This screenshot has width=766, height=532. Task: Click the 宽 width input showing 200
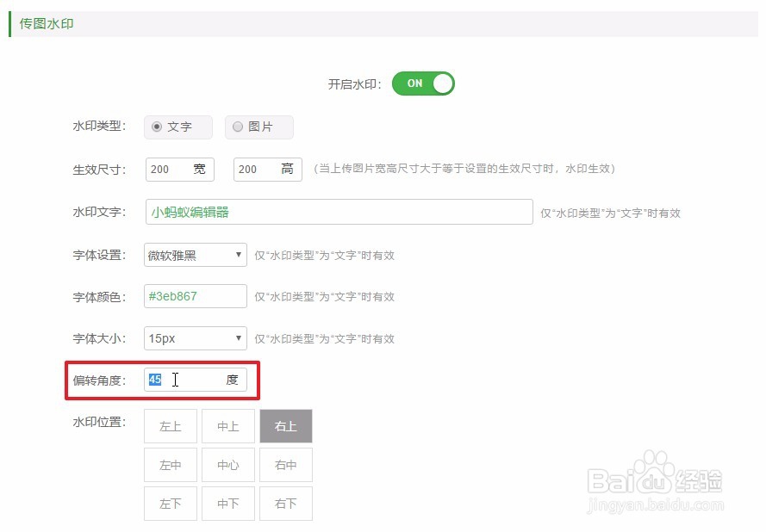point(179,169)
